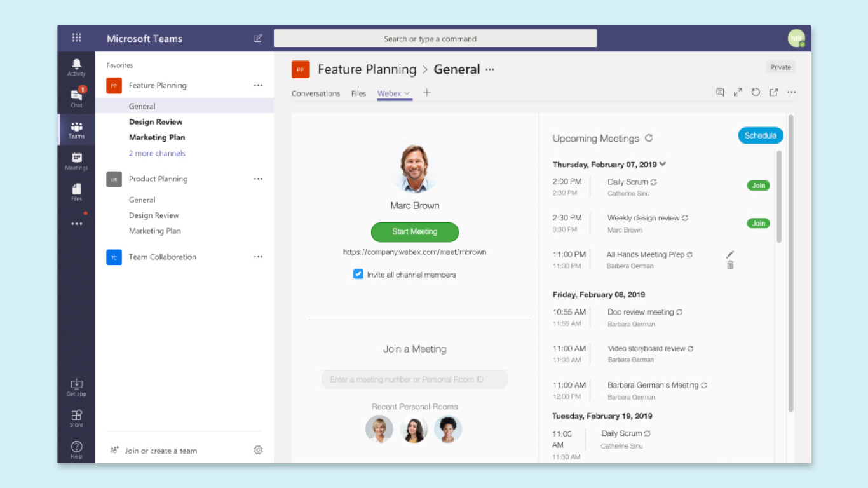
Task: Switch to the Files tab
Action: point(358,93)
